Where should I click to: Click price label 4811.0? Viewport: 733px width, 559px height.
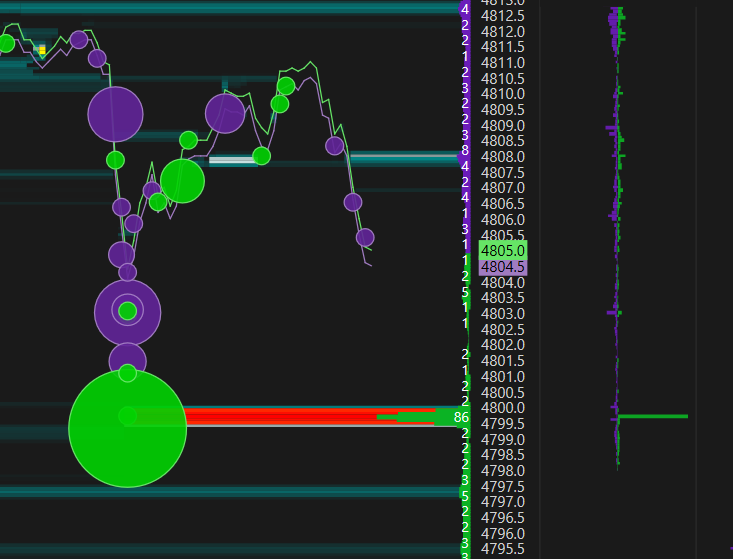503,63
